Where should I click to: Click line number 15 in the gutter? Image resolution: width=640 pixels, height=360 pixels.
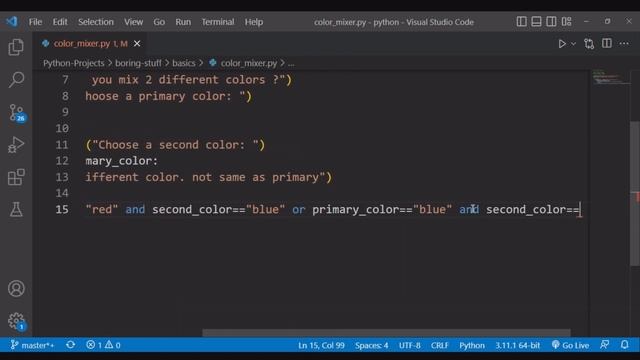coord(62,209)
